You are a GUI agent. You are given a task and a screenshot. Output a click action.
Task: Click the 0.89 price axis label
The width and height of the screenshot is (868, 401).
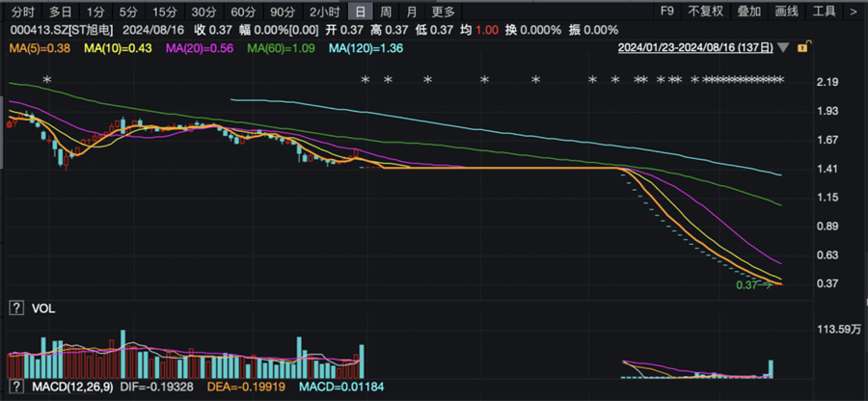[827, 227]
